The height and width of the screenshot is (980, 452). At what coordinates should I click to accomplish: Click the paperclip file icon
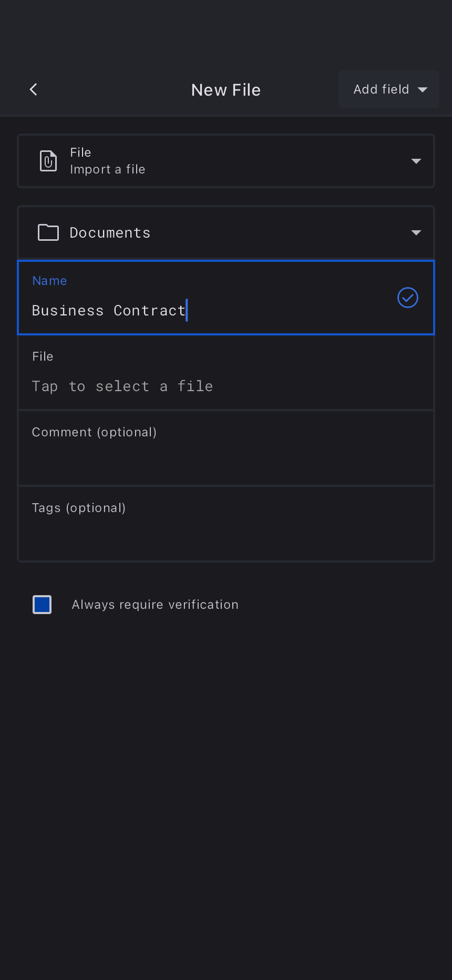coord(48,161)
